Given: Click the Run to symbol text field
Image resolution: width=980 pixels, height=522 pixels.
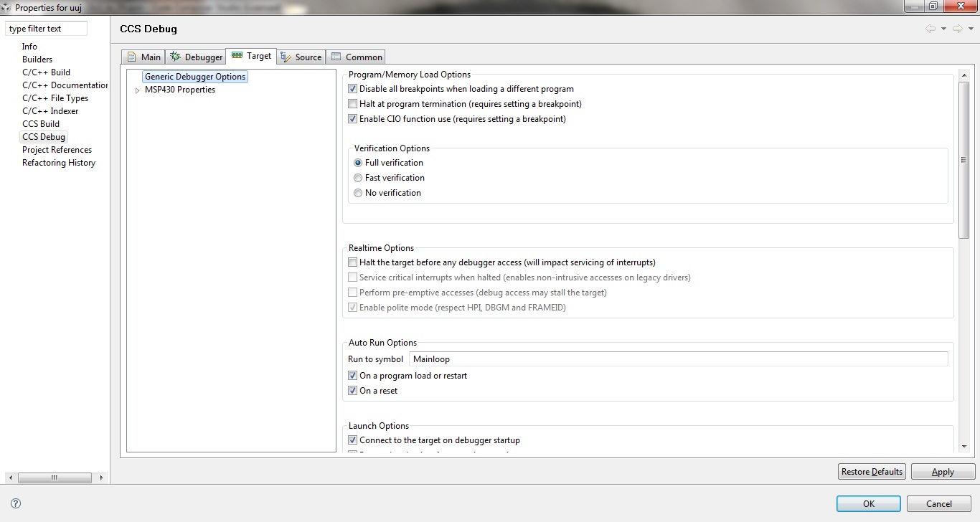Looking at the screenshot, I should coord(678,359).
